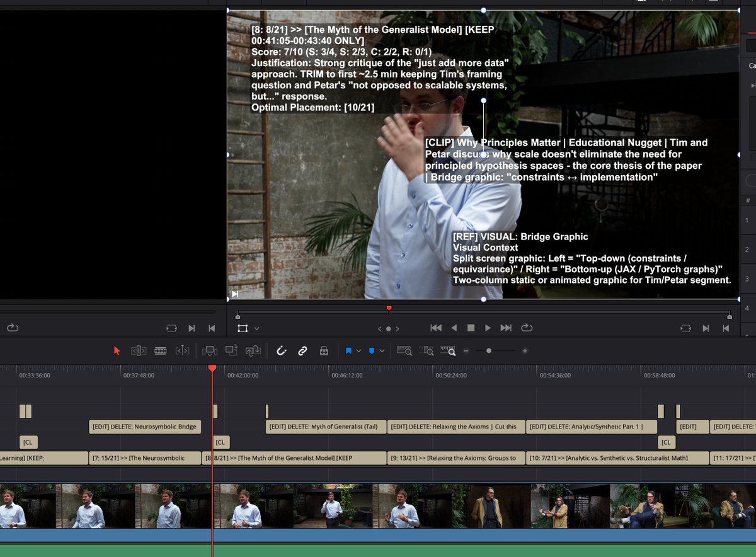Activate the Trim Edit mode tool
This screenshot has width=756, height=557.
tap(139, 351)
